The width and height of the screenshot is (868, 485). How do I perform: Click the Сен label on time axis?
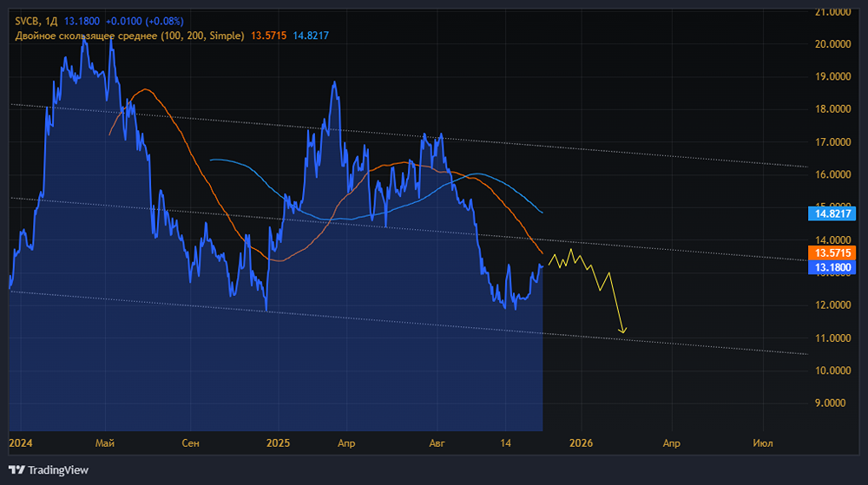coord(190,443)
